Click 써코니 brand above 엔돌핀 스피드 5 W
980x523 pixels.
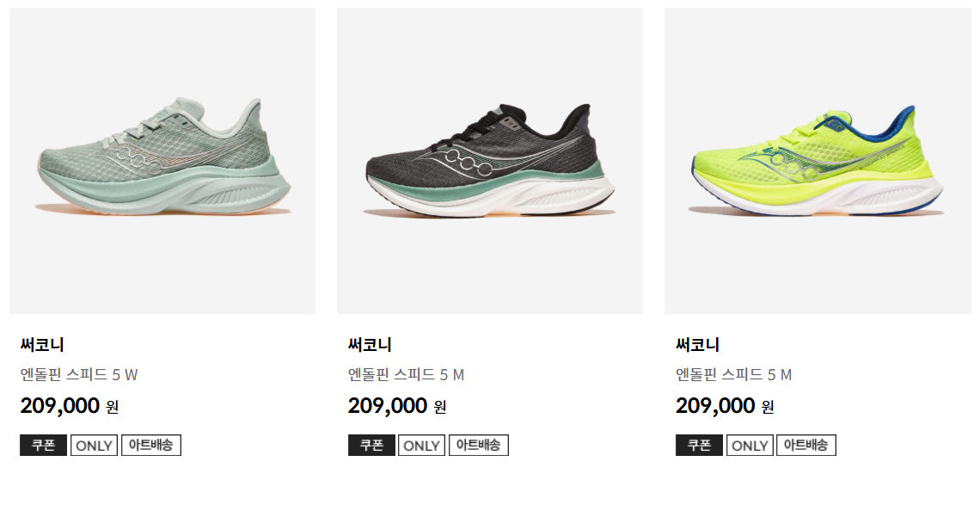(x=42, y=345)
